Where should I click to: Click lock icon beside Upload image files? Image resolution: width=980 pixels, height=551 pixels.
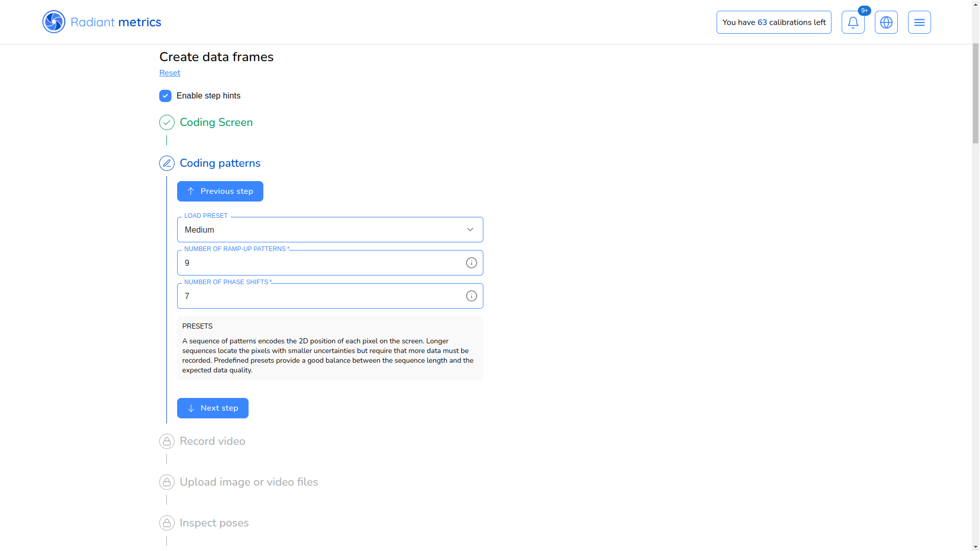(167, 482)
